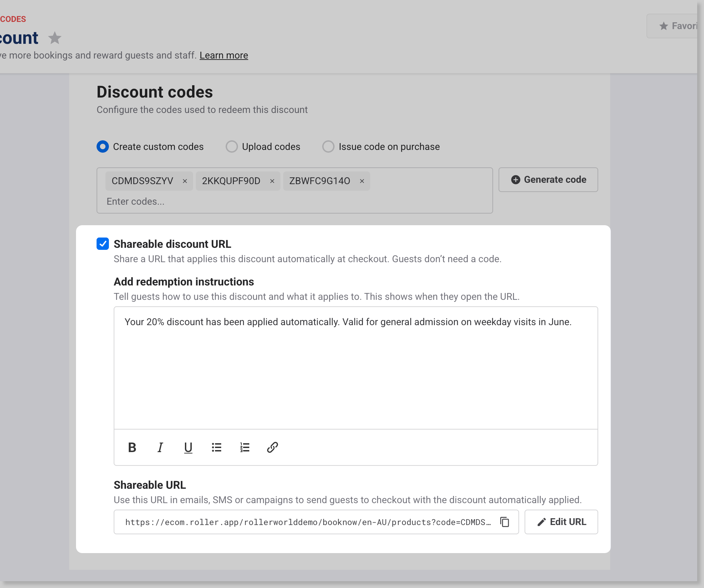
Task: Apply italic formatting in the editor toolbar
Action: (160, 447)
